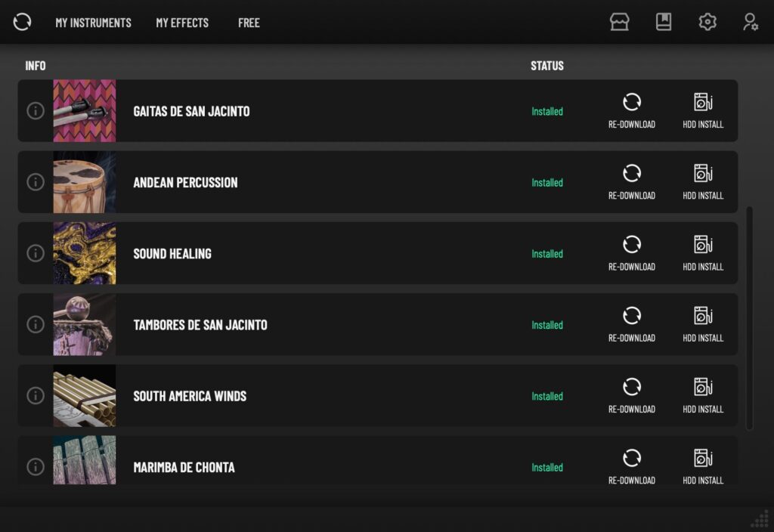HDD install Tambores de San Jacinto
The height and width of the screenshot is (532, 774).
coord(703,324)
